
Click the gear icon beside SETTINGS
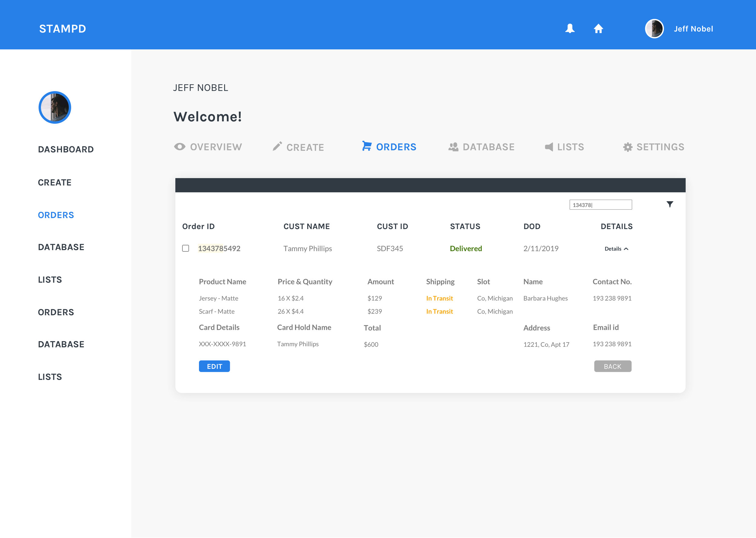tap(627, 147)
